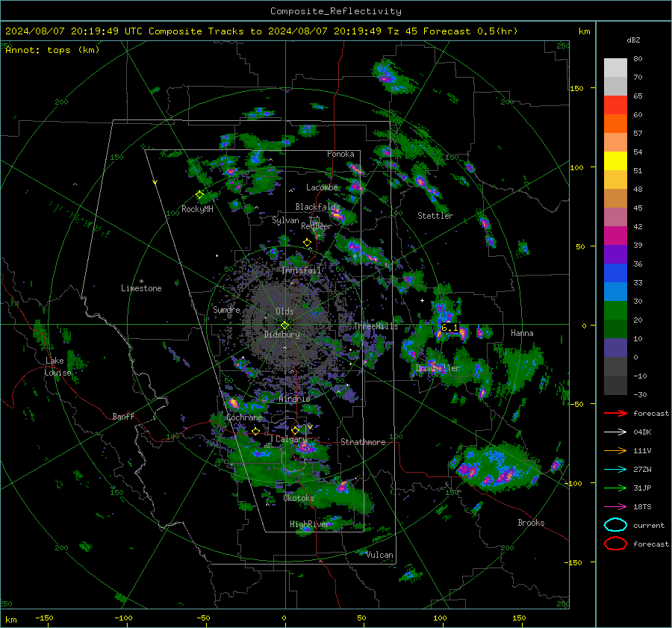Select the 51 dBZ yellow color swatch

[615, 161]
